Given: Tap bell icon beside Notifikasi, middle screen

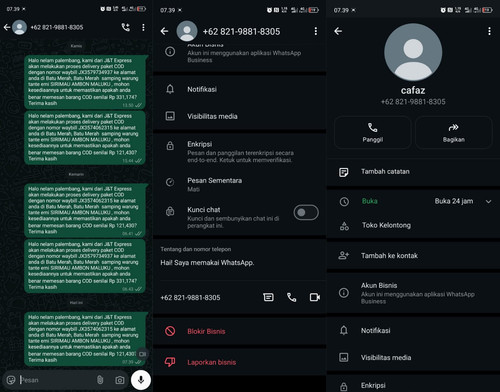Looking at the screenshot, I should click(x=170, y=89).
